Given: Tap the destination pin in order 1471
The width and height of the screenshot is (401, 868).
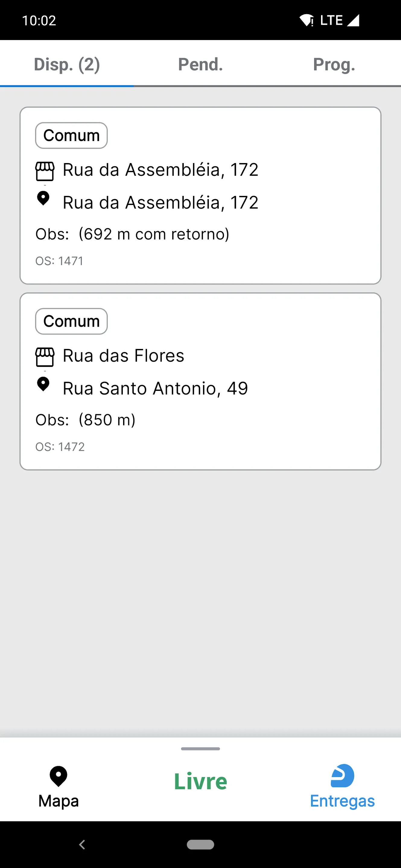Looking at the screenshot, I should point(43,198).
